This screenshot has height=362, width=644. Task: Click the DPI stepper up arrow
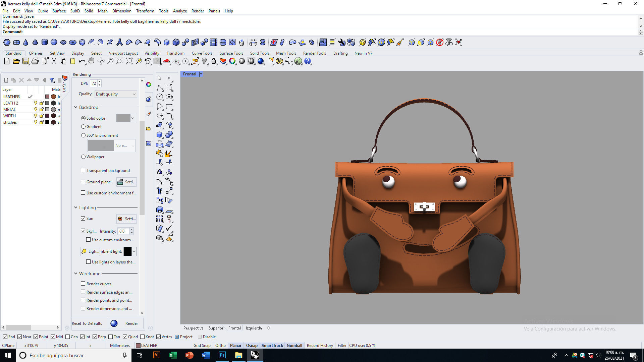[x=100, y=82]
